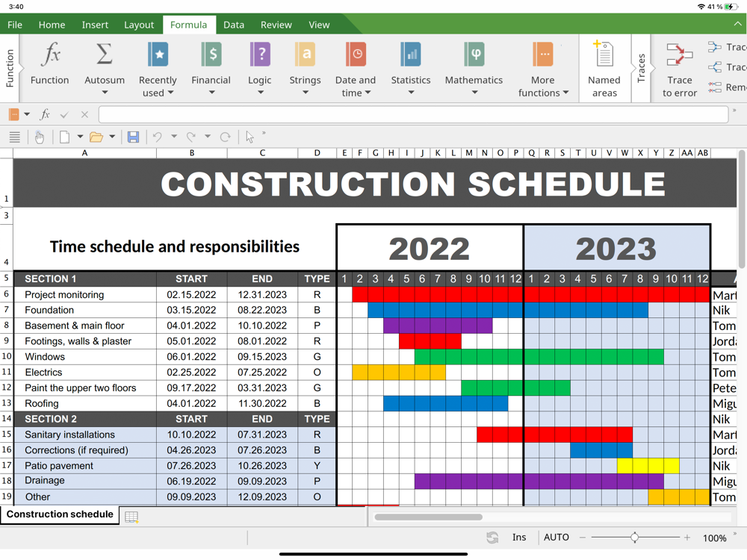
Task: Click Trace to error
Action: [679, 69]
